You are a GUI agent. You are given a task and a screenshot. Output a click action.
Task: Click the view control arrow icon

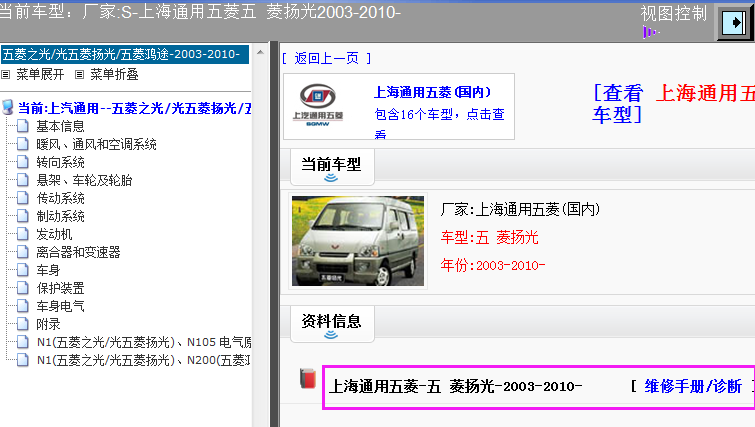click(x=735, y=23)
